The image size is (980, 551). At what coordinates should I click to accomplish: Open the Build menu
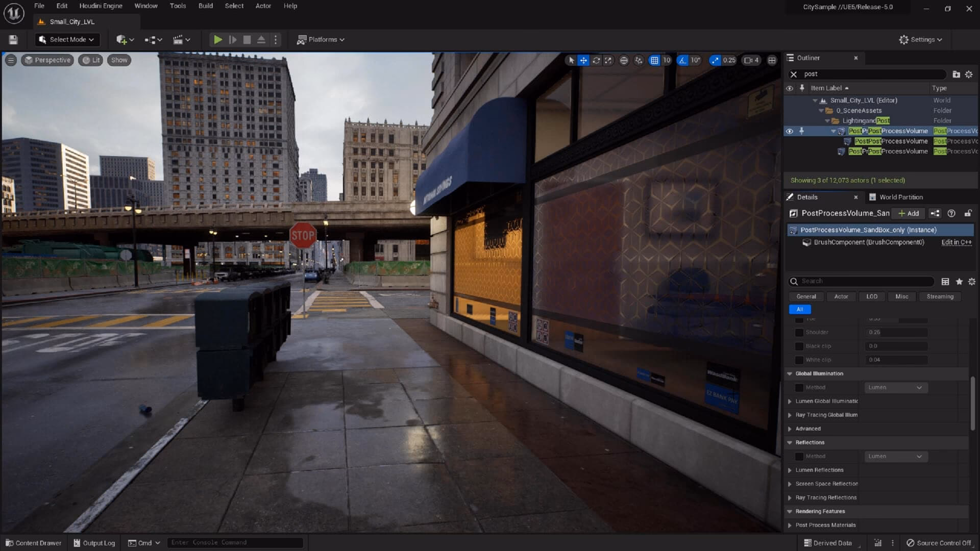click(x=206, y=6)
